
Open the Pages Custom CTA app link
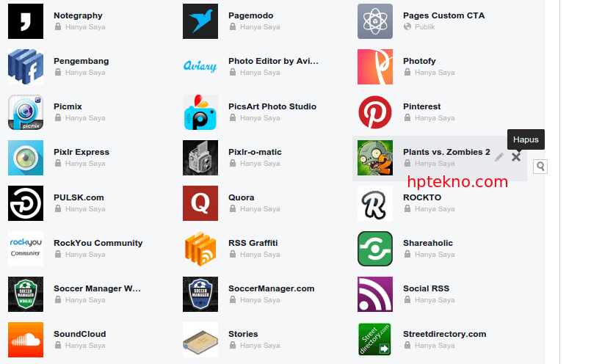point(443,15)
